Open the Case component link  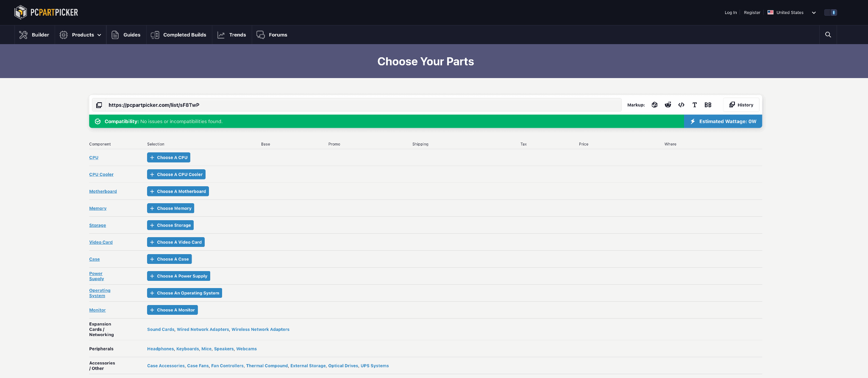[x=95, y=259]
